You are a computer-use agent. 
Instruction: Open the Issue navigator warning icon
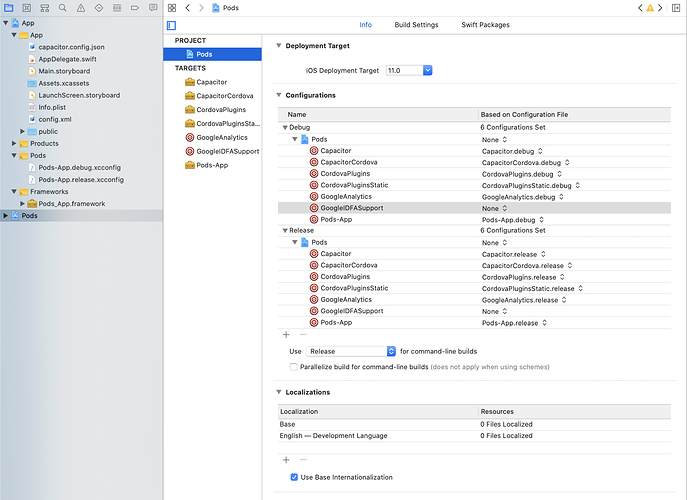[81, 8]
